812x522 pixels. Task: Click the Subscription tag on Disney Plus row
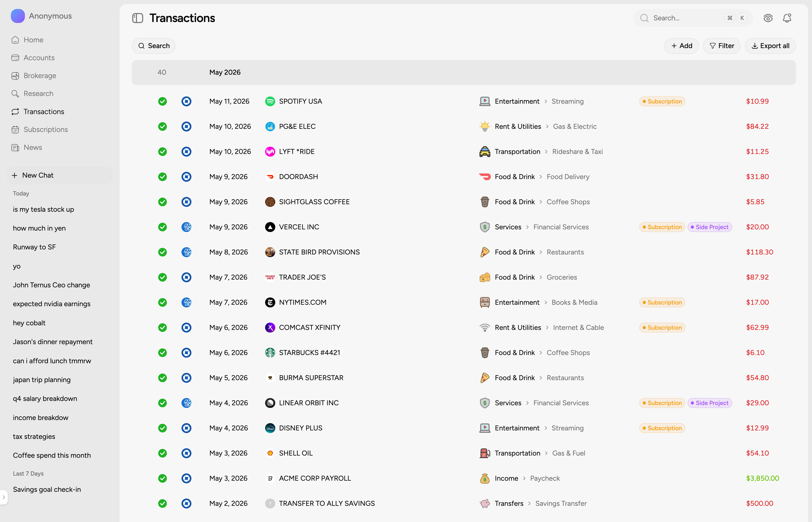tap(662, 428)
